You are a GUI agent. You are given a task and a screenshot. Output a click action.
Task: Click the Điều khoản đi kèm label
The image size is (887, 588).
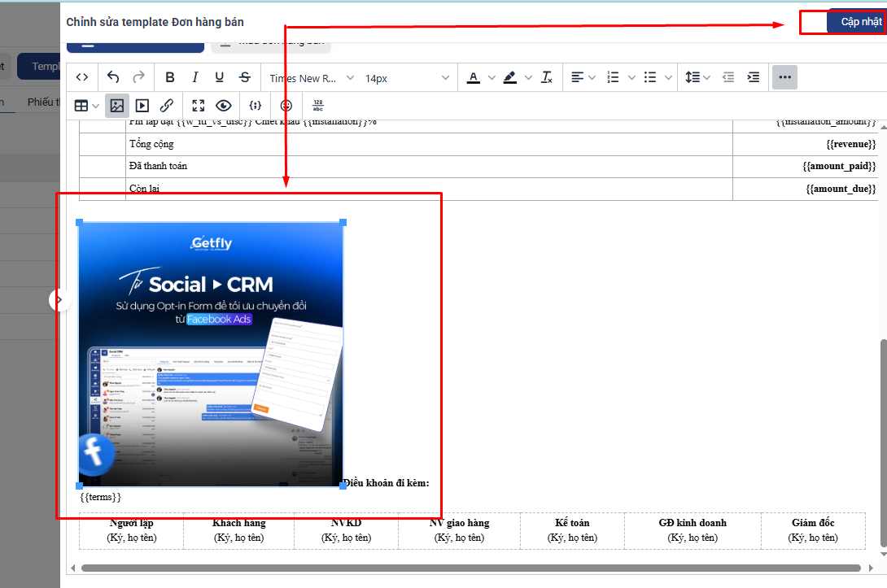click(x=387, y=483)
